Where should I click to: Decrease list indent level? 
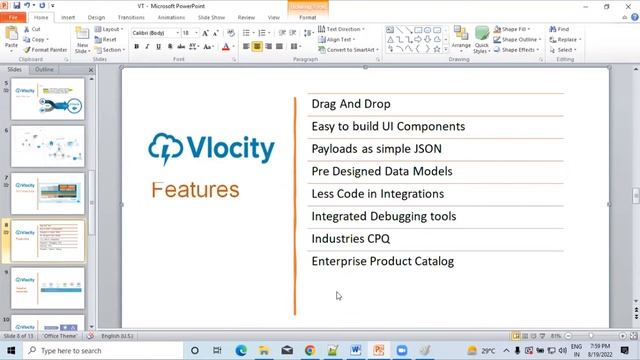(282, 33)
